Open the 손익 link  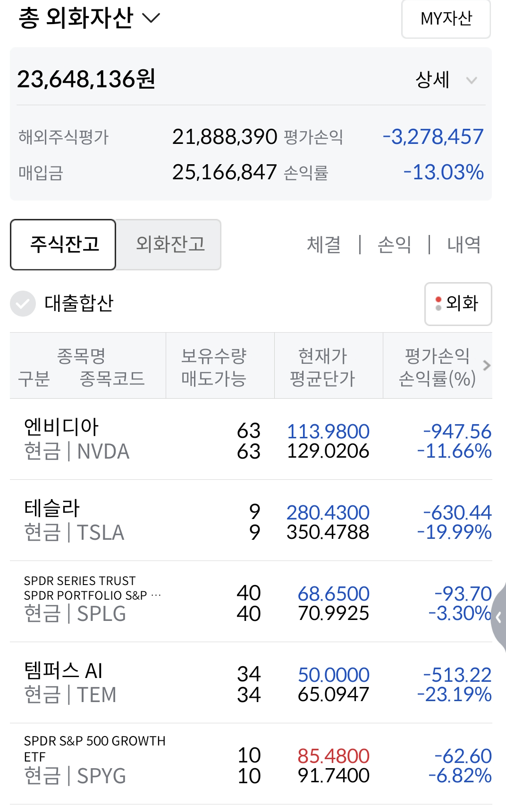tap(395, 244)
